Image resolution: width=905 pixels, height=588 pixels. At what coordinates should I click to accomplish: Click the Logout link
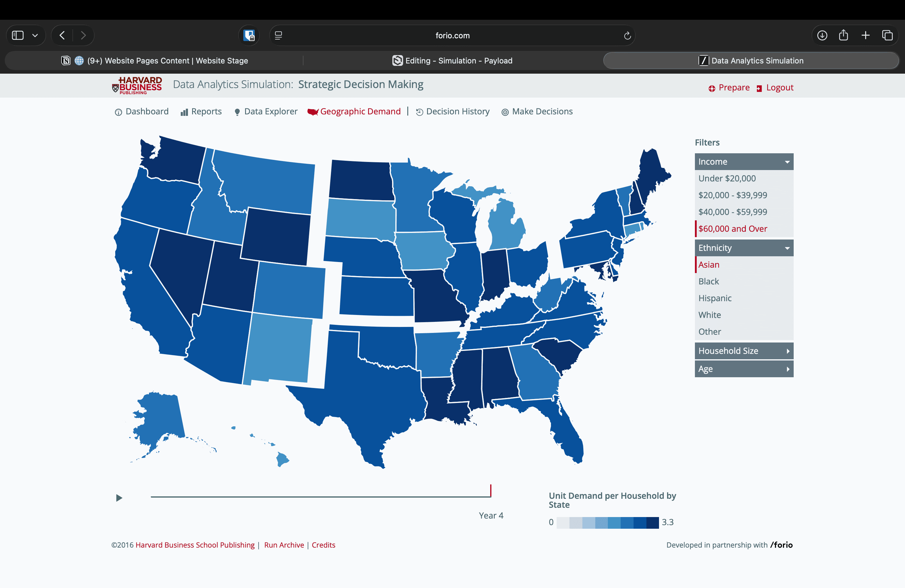pos(779,87)
